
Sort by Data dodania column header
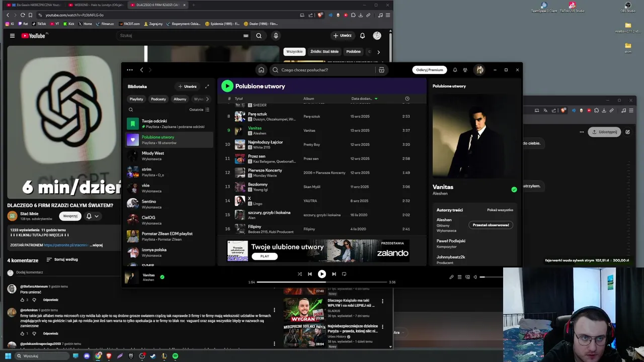pyautogui.click(x=364, y=99)
